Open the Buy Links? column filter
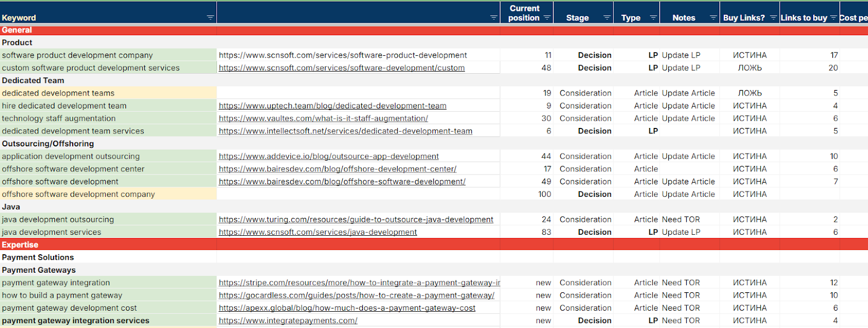The width and height of the screenshot is (868, 328). point(773,18)
